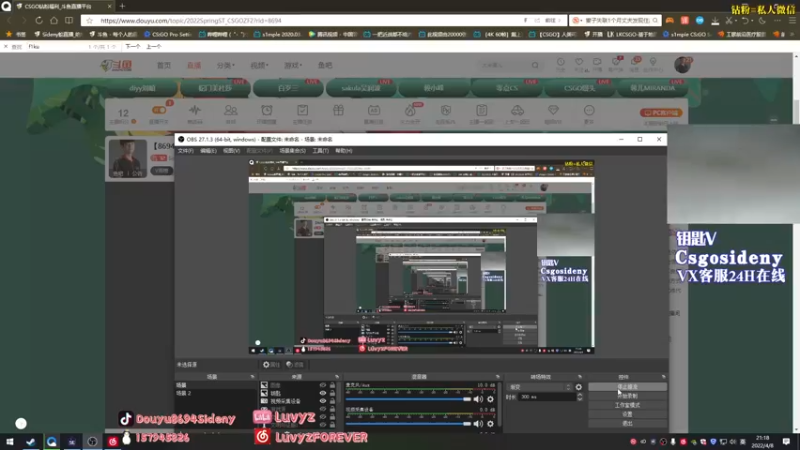Reload the Douyu page
This screenshot has height=450, width=800.
point(39,20)
